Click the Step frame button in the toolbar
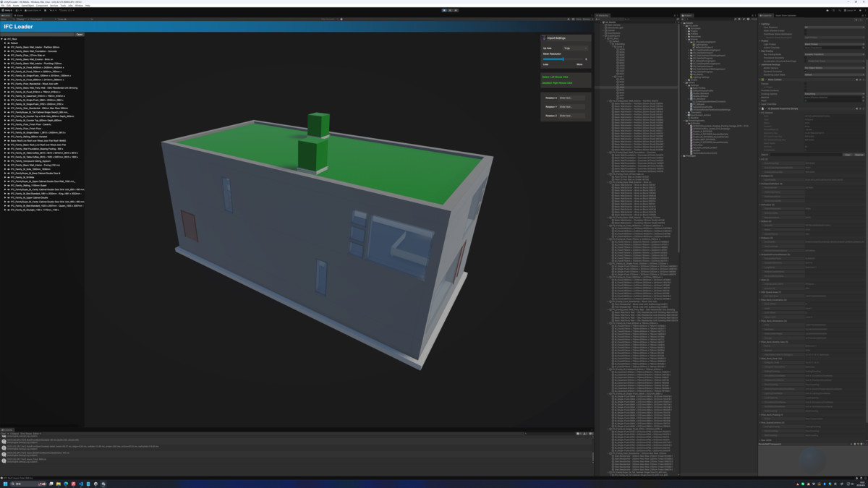This screenshot has width=868, height=488. point(454,10)
